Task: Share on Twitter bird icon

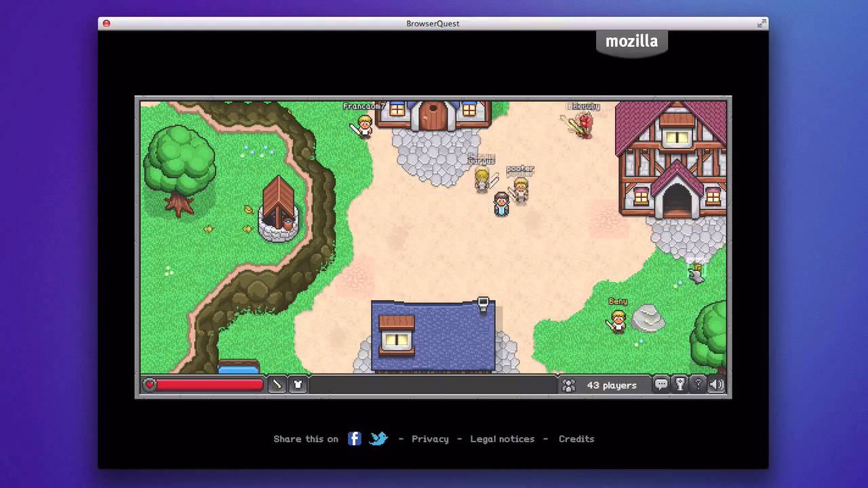Action: [378, 439]
